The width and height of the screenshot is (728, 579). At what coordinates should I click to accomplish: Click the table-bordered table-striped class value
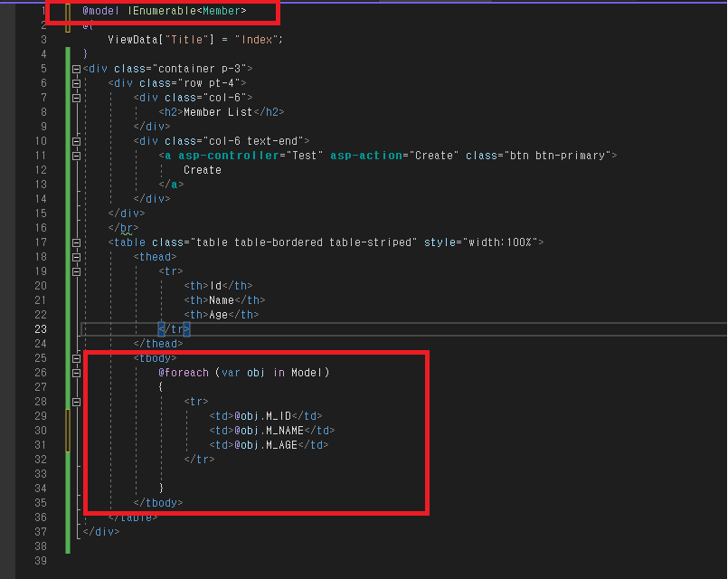(324, 242)
